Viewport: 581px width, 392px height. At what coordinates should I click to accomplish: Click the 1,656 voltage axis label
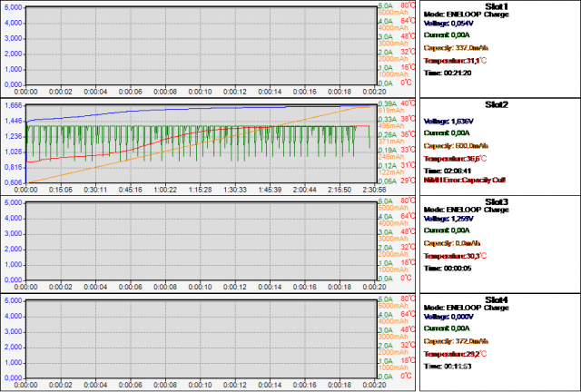tap(14, 105)
